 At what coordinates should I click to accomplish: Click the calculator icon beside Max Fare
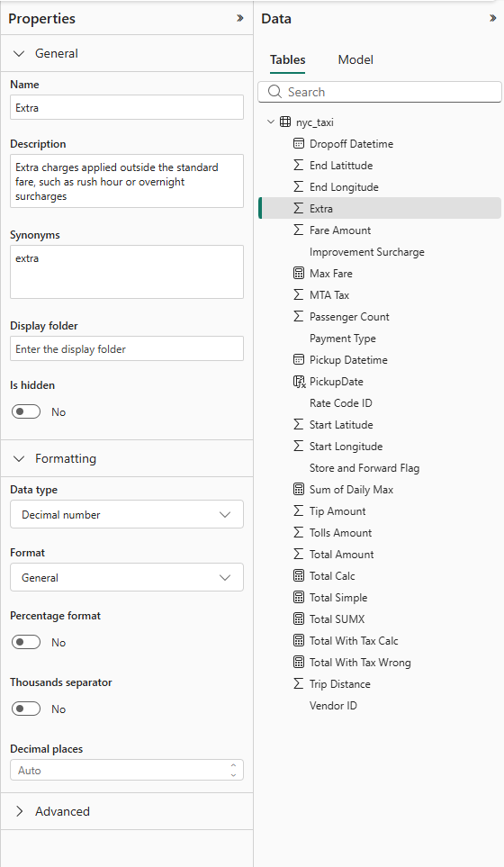click(299, 273)
